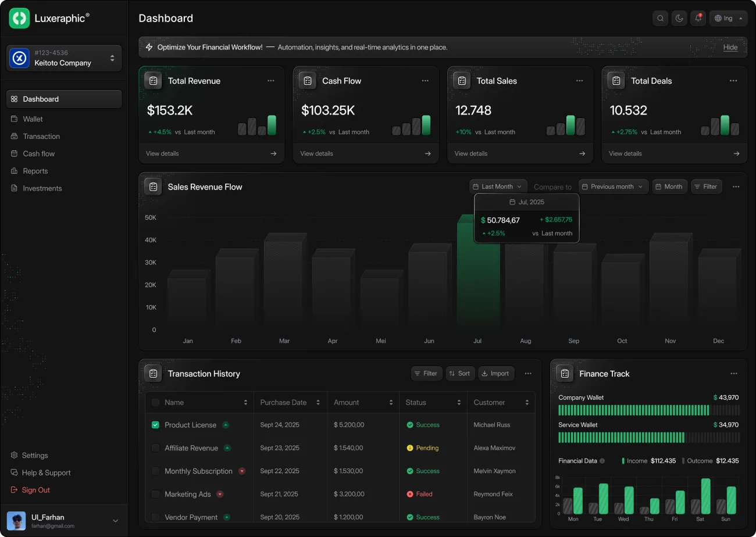Click the UI_Farhan profile avatar

16,521
